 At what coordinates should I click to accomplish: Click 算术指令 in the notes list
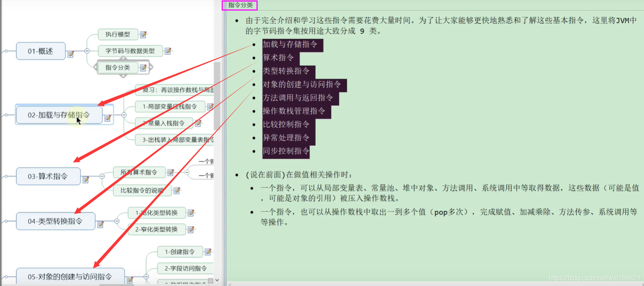point(278,58)
